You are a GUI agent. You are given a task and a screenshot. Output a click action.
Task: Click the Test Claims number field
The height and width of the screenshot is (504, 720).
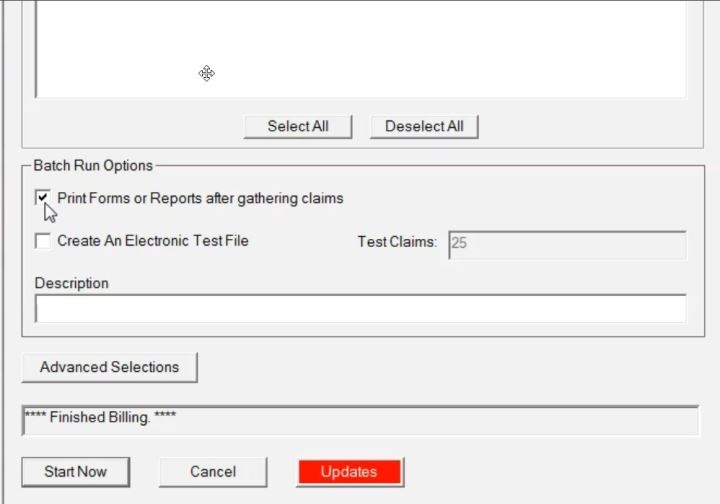pos(567,245)
